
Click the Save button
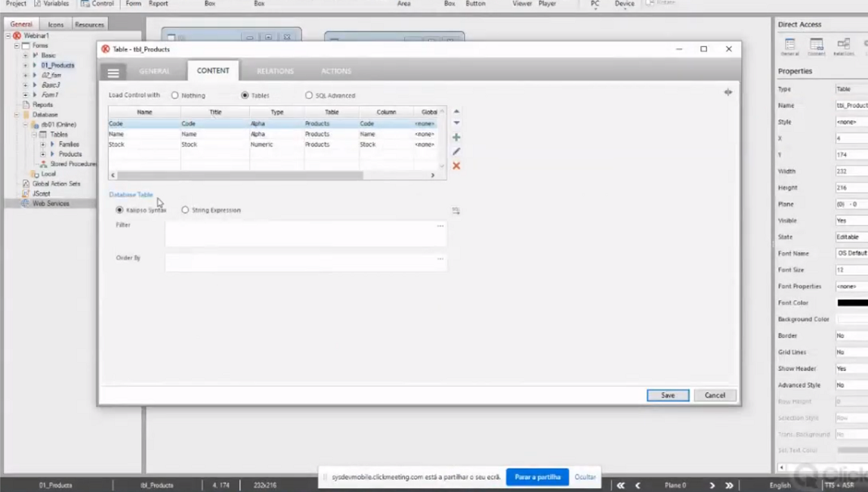668,395
